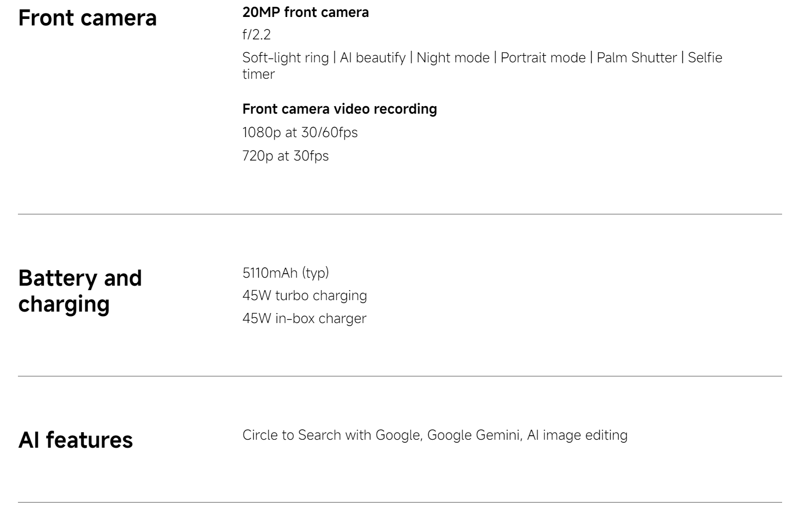Image resolution: width=812 pixels, height=518 pixels.
Task: Select the 1080p at 30/60fps line
Action: (x=300, y=133)
